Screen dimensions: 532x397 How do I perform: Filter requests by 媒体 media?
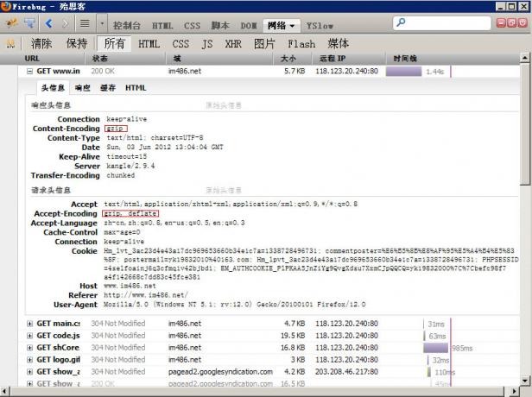338,43
